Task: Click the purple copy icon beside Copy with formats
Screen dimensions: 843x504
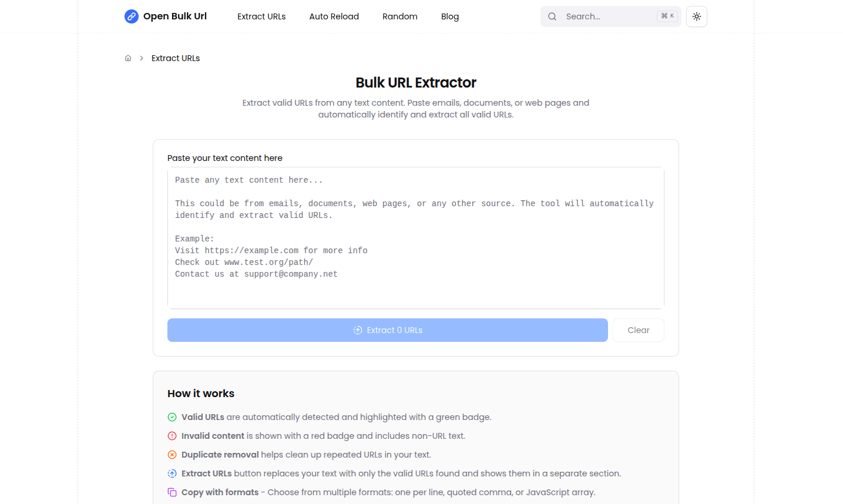Action: [172, 492]
